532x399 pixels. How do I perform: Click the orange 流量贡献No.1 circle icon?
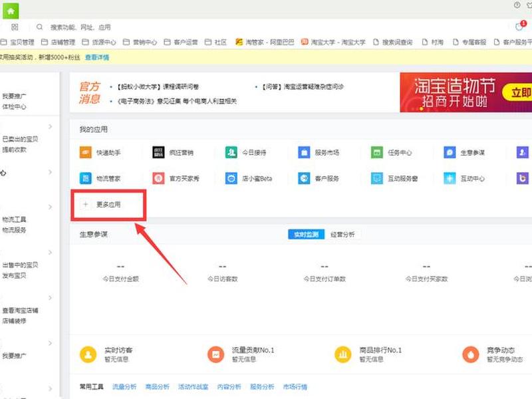[215, 354]
